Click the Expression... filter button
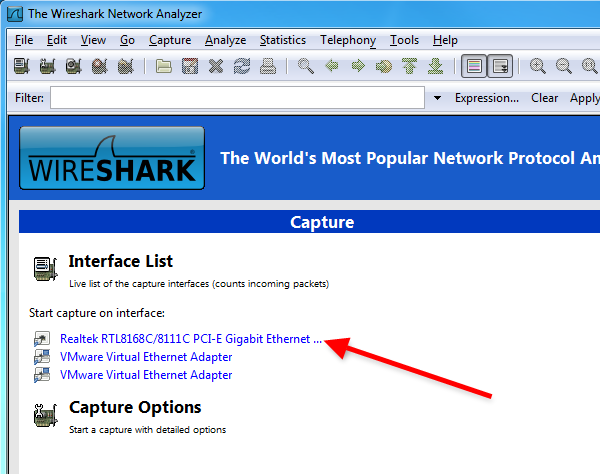This screenshot has width=600, height=474. point(486,98)
